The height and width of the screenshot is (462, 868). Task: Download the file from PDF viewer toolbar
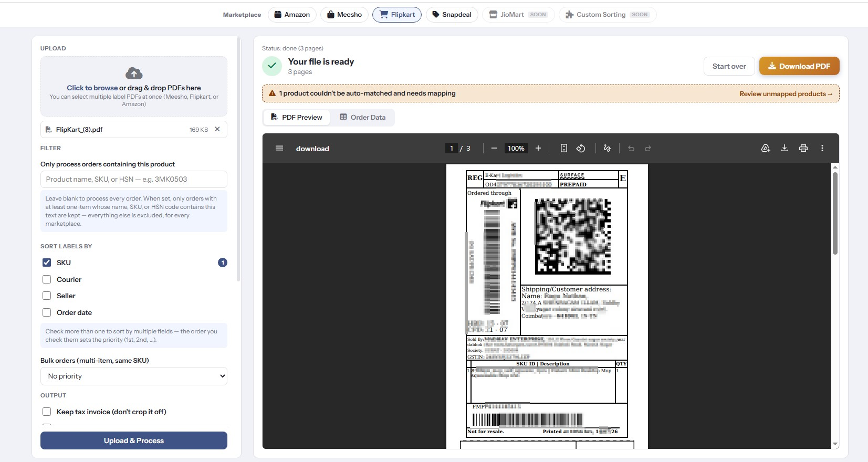(785, 149)
